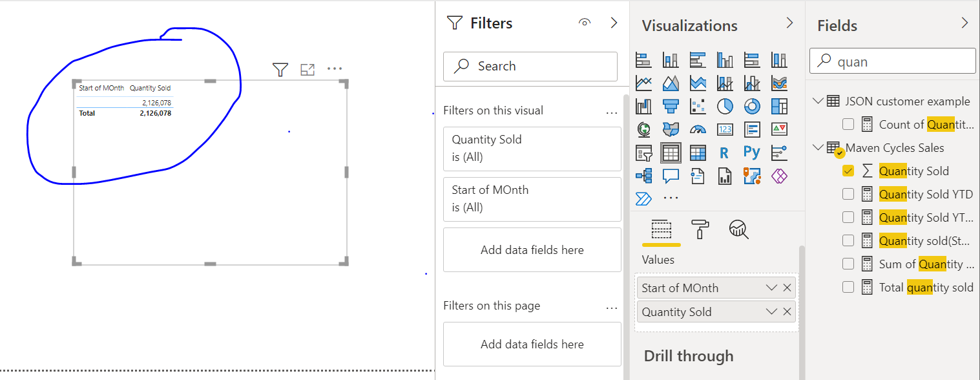Screen dimensions: 980x380
Task: Select line and clustered column chart visual
Action: tap(752, 83)
